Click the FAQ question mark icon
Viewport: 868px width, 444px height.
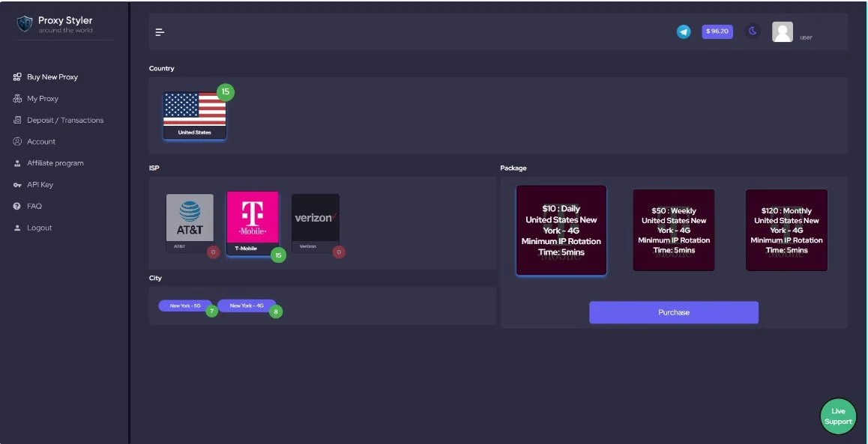(x=17, y=206)
